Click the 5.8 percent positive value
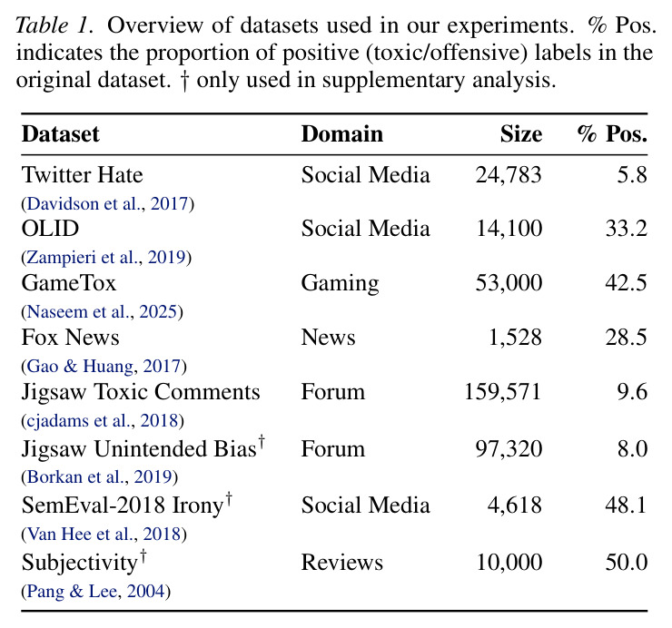Viewport: 672px width, 628px height. coord(632,175)
